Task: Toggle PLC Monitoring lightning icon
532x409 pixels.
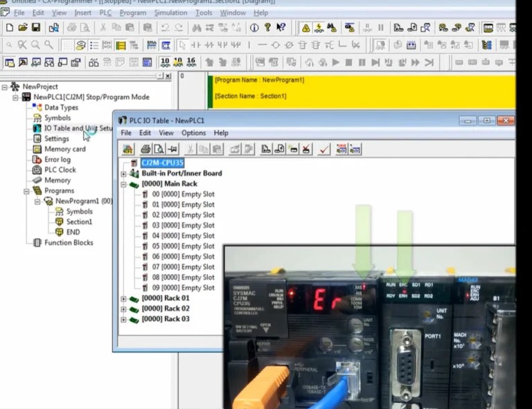Action: [x=319, y=28]
